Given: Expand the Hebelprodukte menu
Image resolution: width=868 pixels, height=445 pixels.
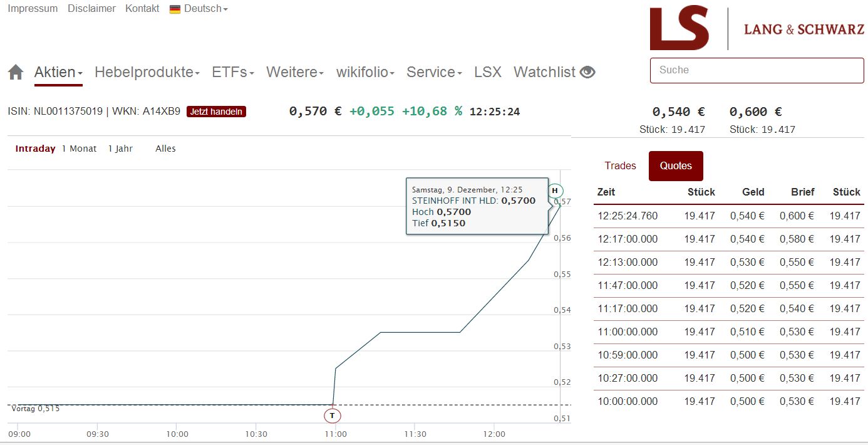Looking at the screenshot, I should tap(147, 73).
